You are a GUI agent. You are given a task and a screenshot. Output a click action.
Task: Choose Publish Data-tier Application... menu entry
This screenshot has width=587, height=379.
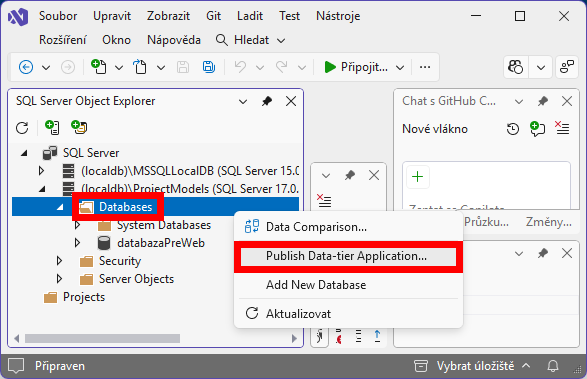(348, 256)
